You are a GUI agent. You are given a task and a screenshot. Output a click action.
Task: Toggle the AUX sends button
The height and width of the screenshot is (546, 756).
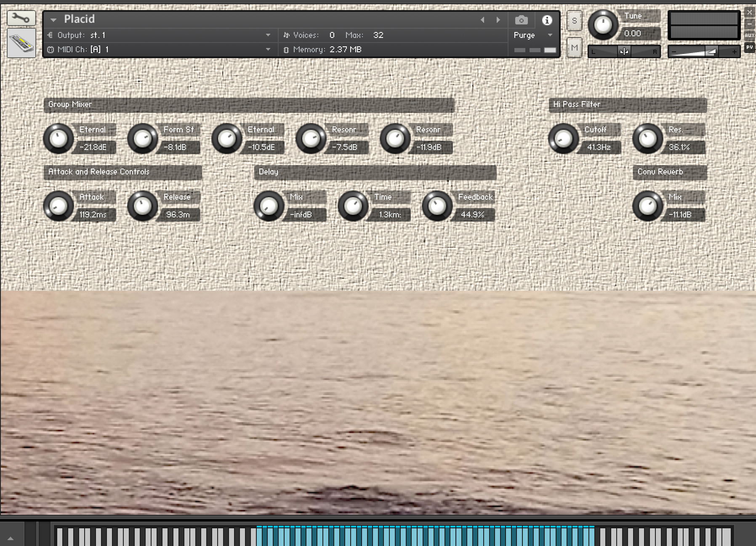[749, 35]
